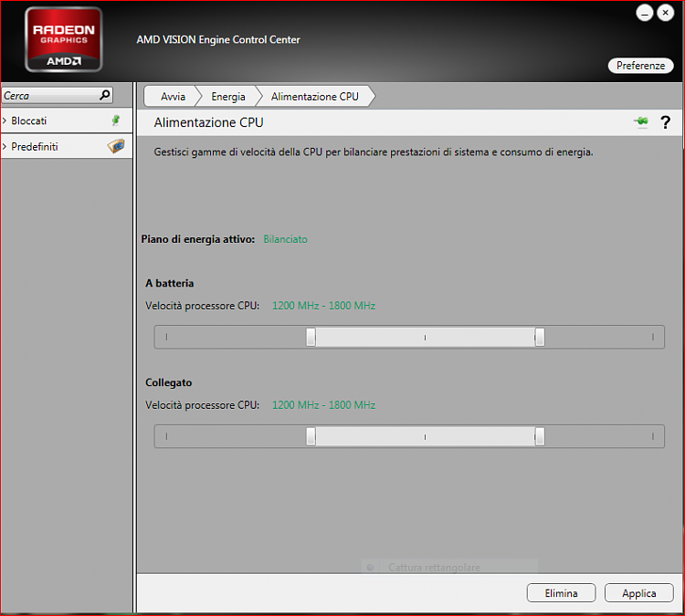Go to the Avvia breadcrumb
Image resolution: width=685 pixels, height=616 pixels.
[173, 97]
